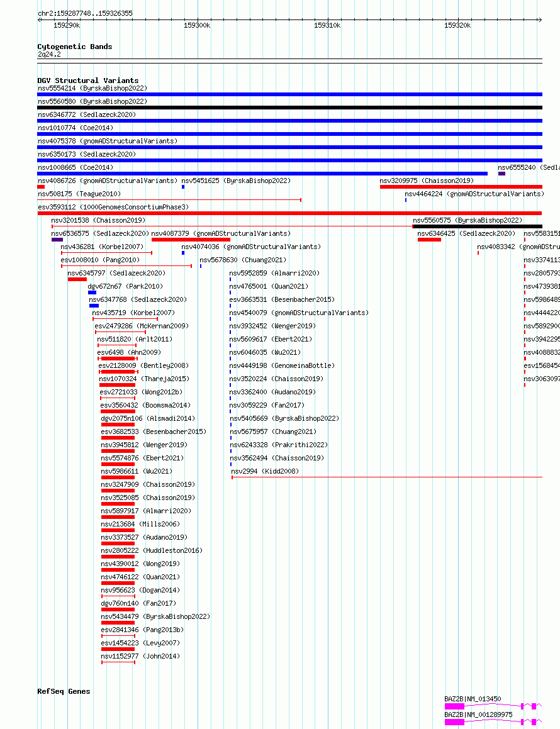Select nsv6243328 (Prakrithi2022) label
Image resolution: width=560 pixels, height=729 pixels.
pyautogui.click(x=279, y=445)
